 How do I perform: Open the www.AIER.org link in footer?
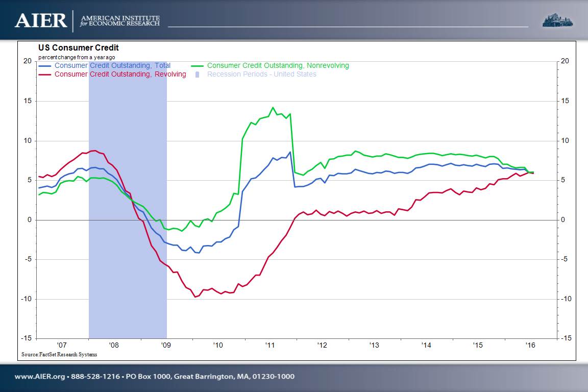click(x=40, y=377)
